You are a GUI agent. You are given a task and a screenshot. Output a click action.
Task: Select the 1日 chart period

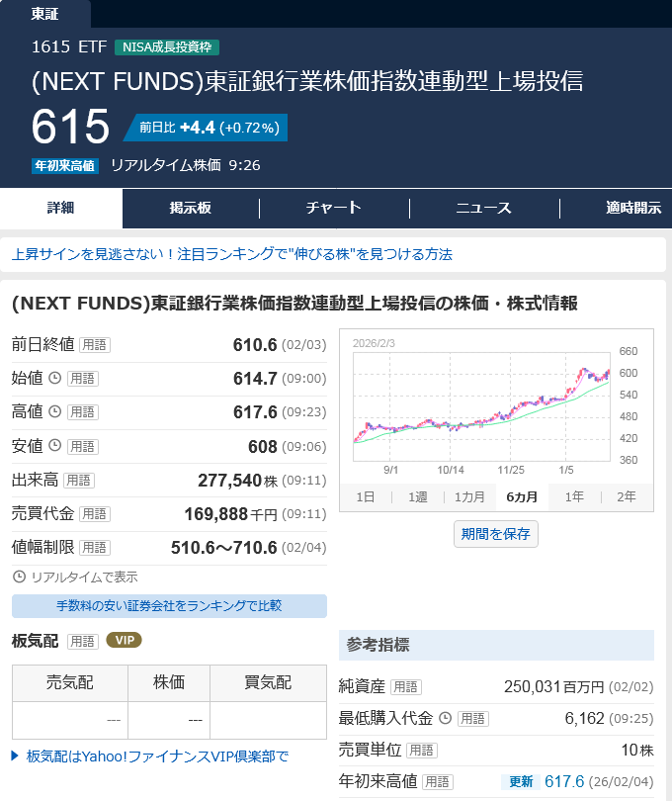point(365,496)
